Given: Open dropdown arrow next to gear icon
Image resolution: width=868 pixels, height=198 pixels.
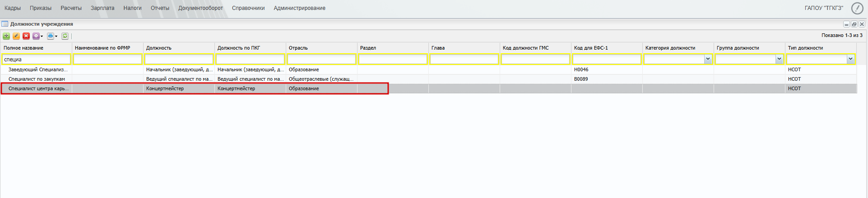Looking at the screenshot, I should tap(42, 36).
